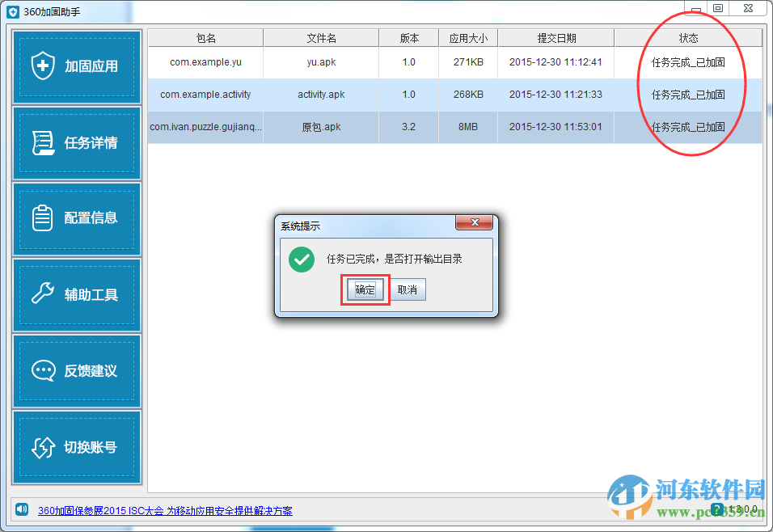Image resolution: width=773 pixels, height=532 pixels.
Task: Open the 2015 ISC 大会 announcement link
Action: [165, 511]
